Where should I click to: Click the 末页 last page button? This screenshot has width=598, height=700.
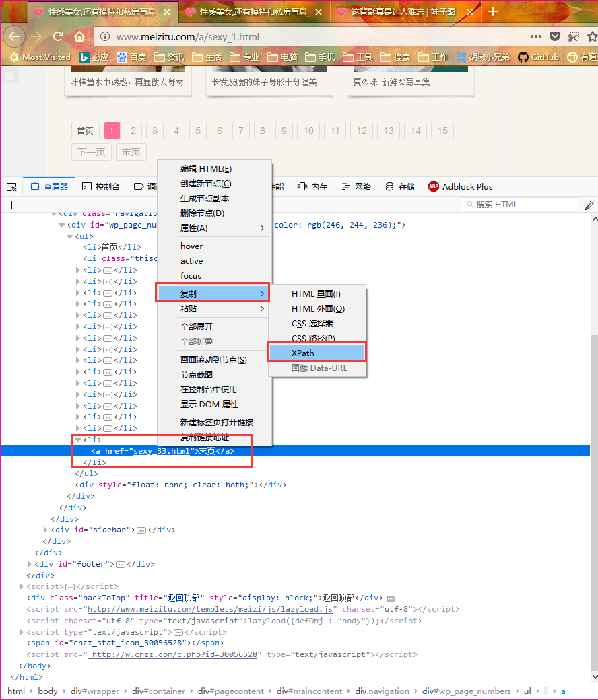pos(131,152)
